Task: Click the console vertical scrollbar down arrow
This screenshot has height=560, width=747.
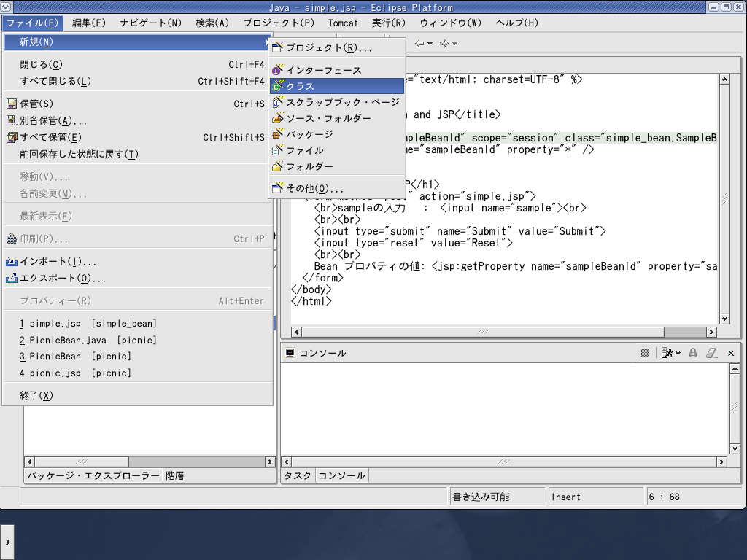Action: coord(735,448)
